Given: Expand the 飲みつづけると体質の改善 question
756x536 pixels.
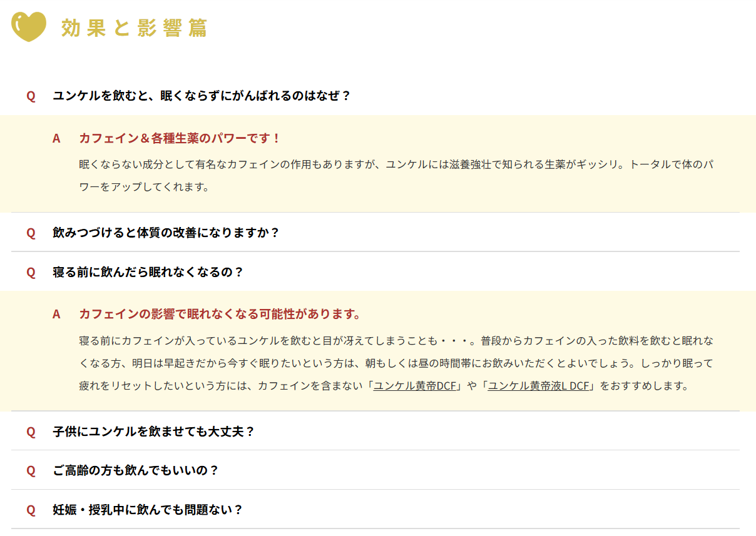Looking at the screenshot, I should [166, 233].
